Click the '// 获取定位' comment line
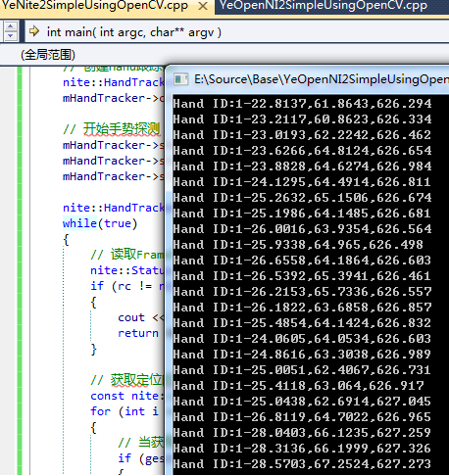The image size is (449, 476). (126, 380)
